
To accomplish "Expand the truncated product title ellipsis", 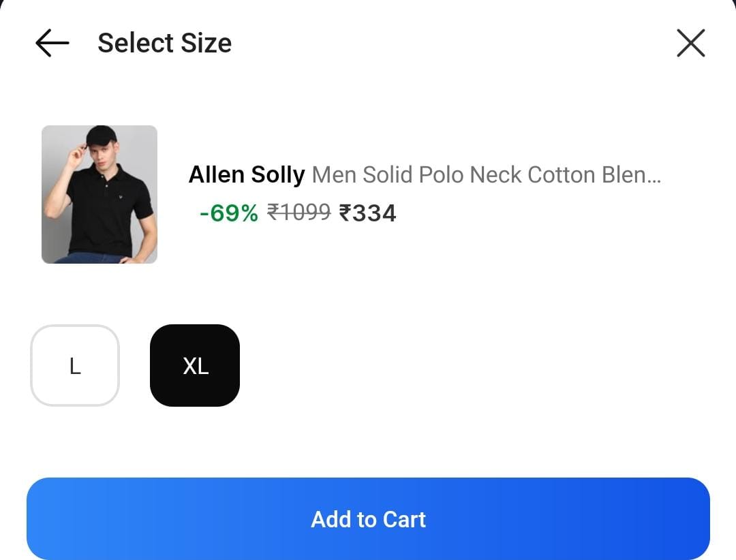I will click(653, 176).
